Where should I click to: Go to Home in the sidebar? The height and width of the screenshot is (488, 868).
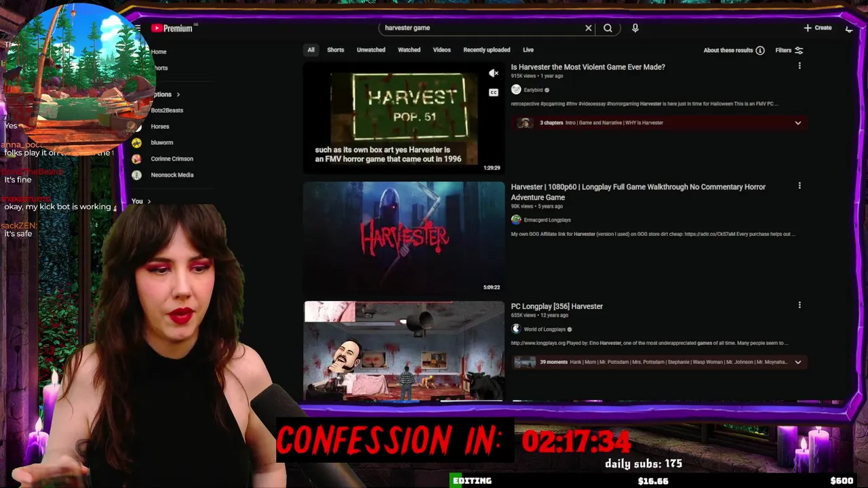click(159, 52)
